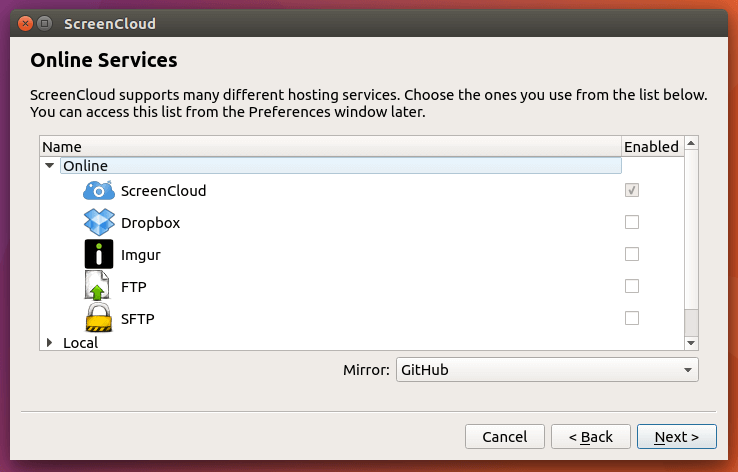Click the Dropbox box icon

[x=98, y=222]
